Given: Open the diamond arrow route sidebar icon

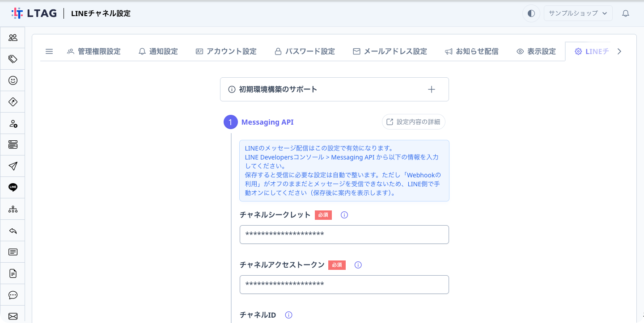Looking at the screenshot, I should (13, 102).
